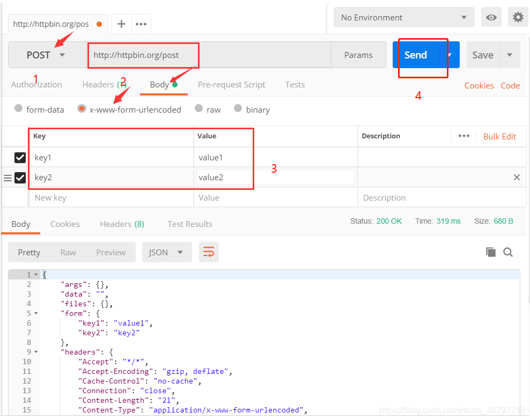The image size is (530, 420).
Task: Open manage environments gear icon
Action: coord(518,17)
